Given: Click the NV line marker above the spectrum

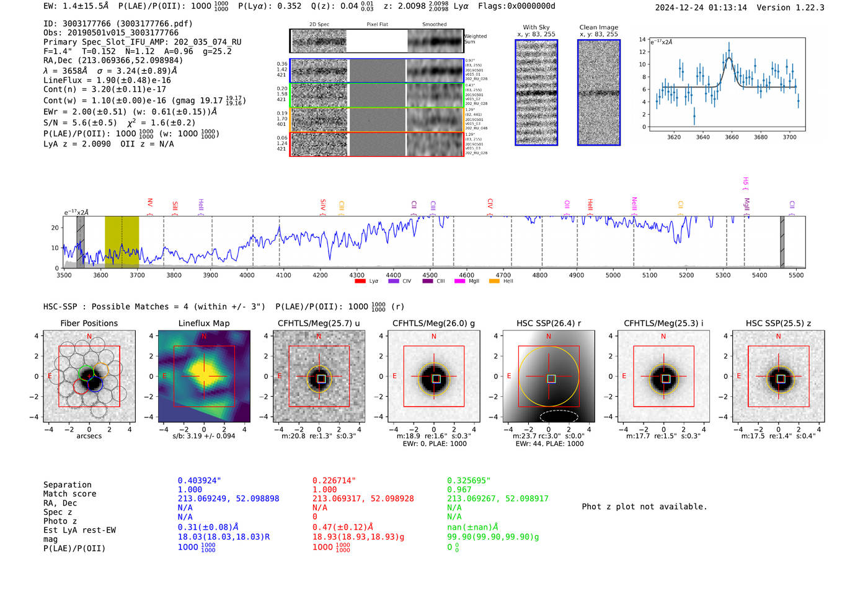Looking at the screenshot, I should 150,207.
